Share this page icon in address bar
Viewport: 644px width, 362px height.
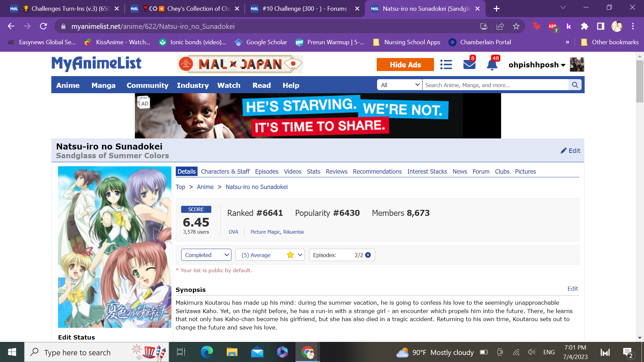500,26
